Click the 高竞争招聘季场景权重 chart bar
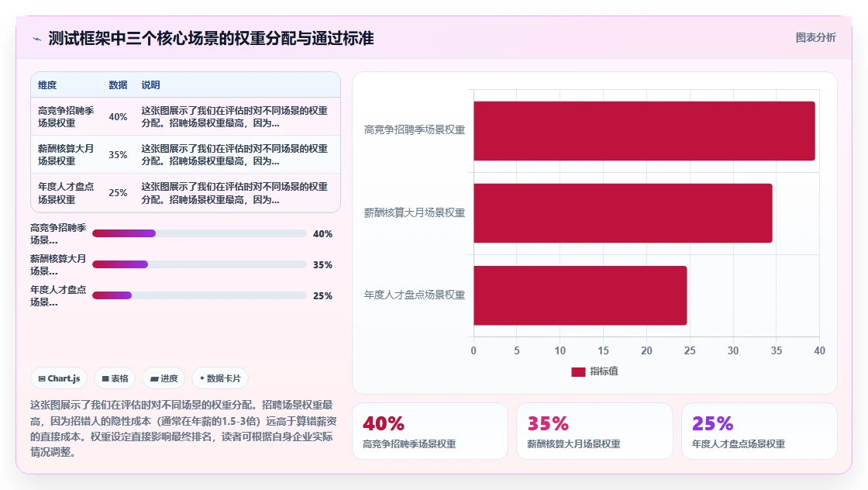The image size is (868, 490). point(644,131)
